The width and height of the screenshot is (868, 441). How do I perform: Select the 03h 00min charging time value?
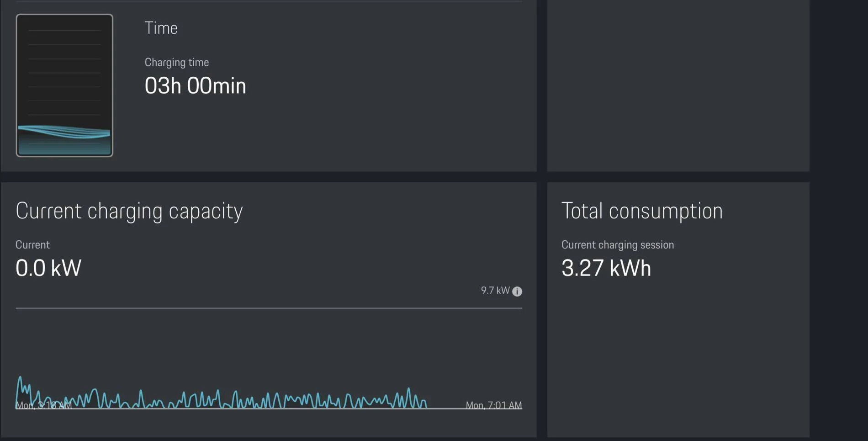pos(195,86)
